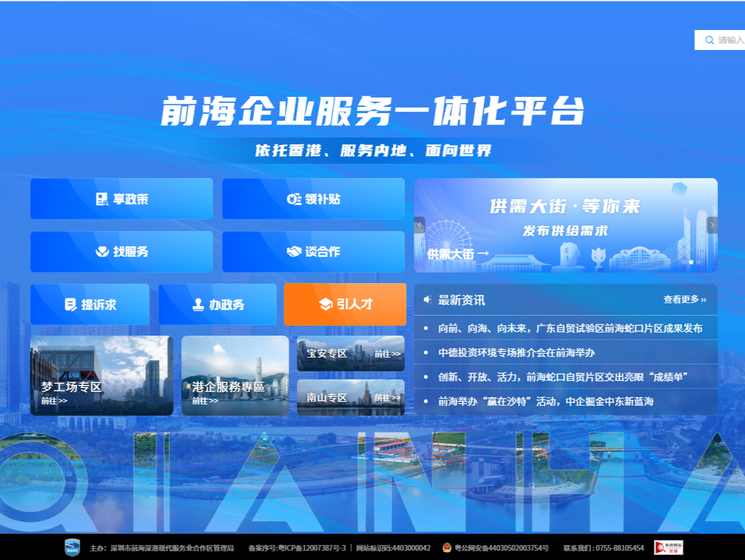This screenshot has width=745, height=560.
Task: Open 梦工场专区 zone card
Action: pyautogui.click(x=102, y=376)
